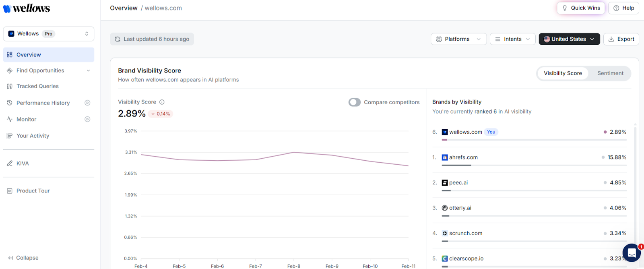Click the Export button

(621, 39)
